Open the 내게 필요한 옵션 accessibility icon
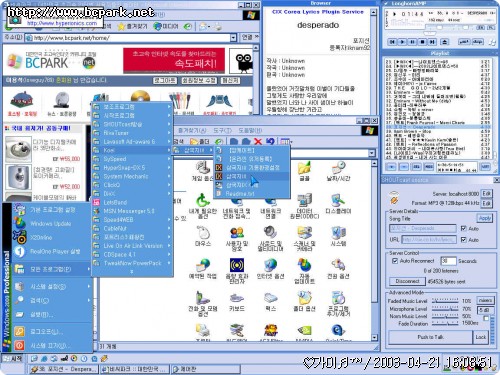 203,206
